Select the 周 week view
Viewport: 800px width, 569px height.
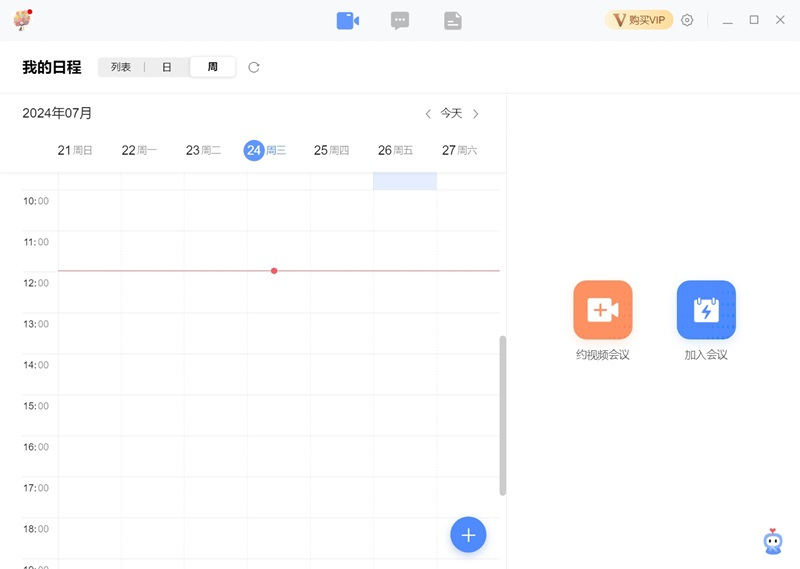(x=213, y=67)
